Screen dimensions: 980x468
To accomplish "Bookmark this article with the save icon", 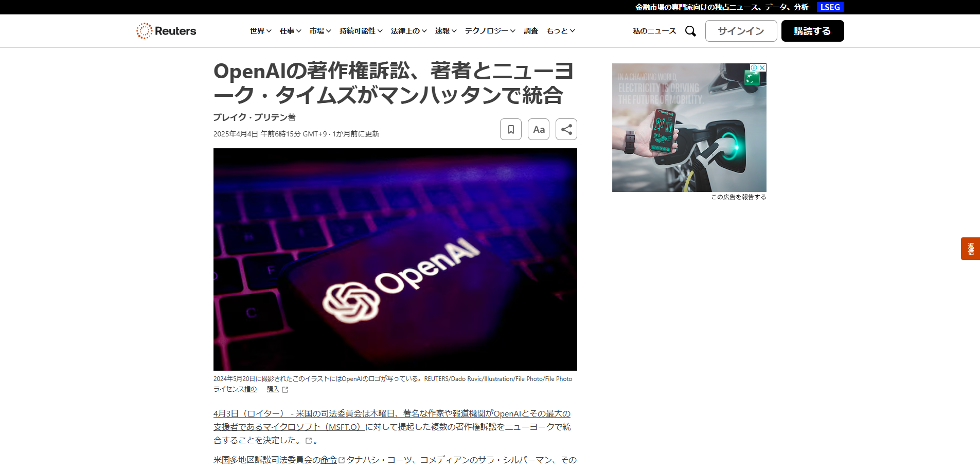I will [511, 129].
